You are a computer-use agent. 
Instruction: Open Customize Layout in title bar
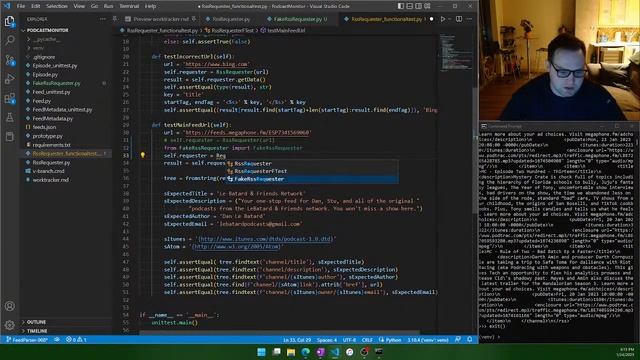pos(427,6)
